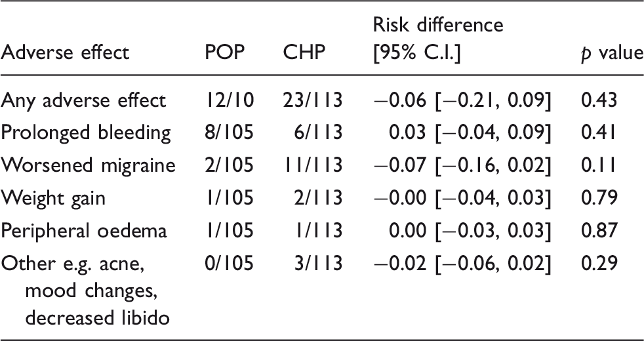This screenshot has height=341, width=644.
Task: Select the CHP column header
Action: click(x=304, y=53)
